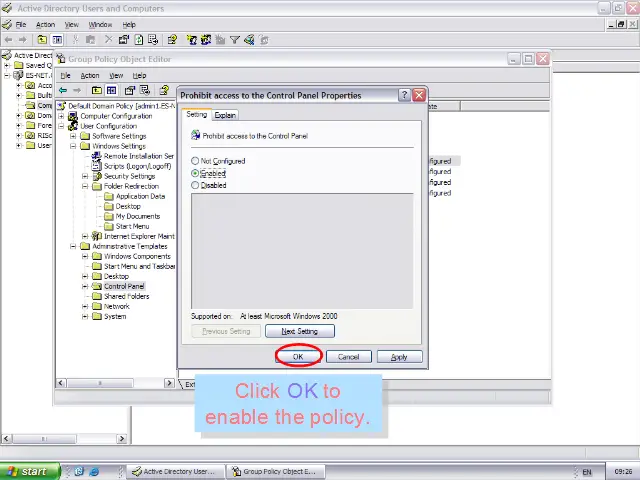Click the Start button on taskbar
640x480 pixels.
28,471
